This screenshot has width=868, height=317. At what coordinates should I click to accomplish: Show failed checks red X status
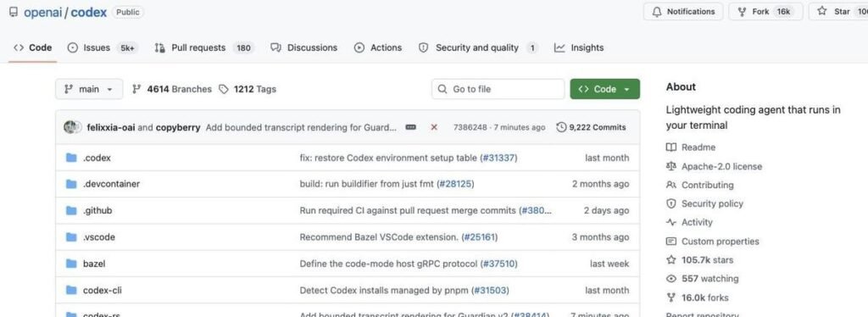(x=434, y=127)
